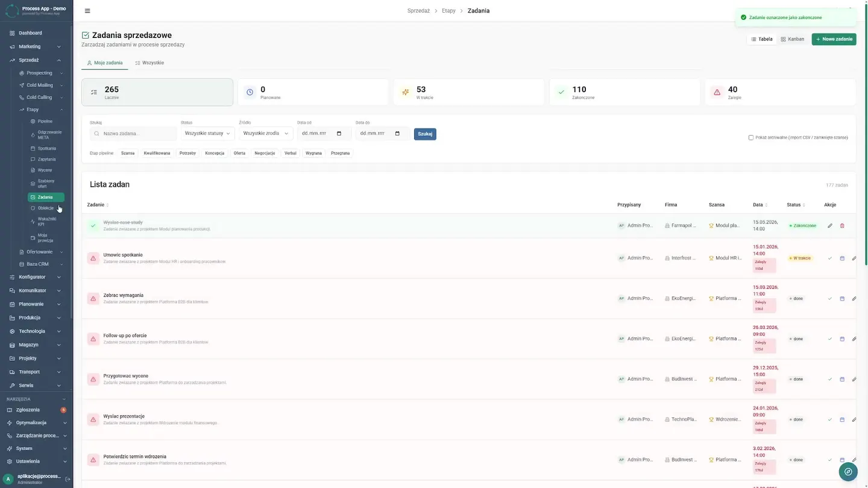This screenshot has height=488, width=868.
Task: Collapse the NARZĘDZIA group
Action: 36,399
